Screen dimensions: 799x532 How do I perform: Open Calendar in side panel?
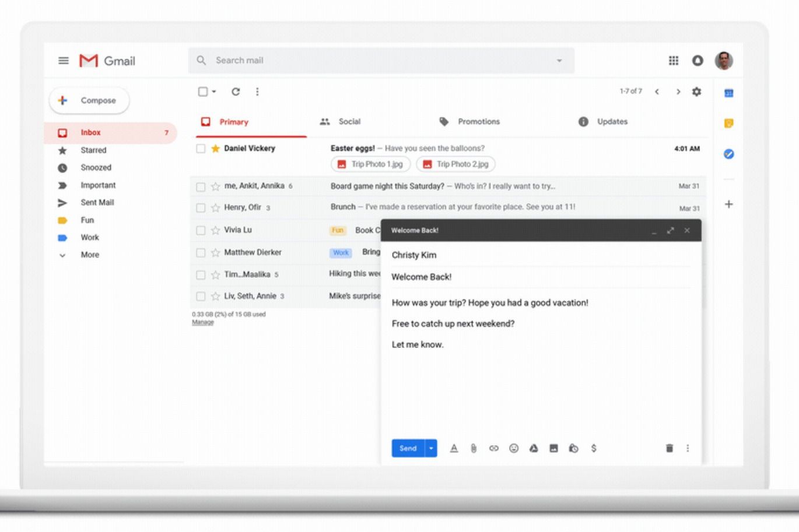point(728,93)
